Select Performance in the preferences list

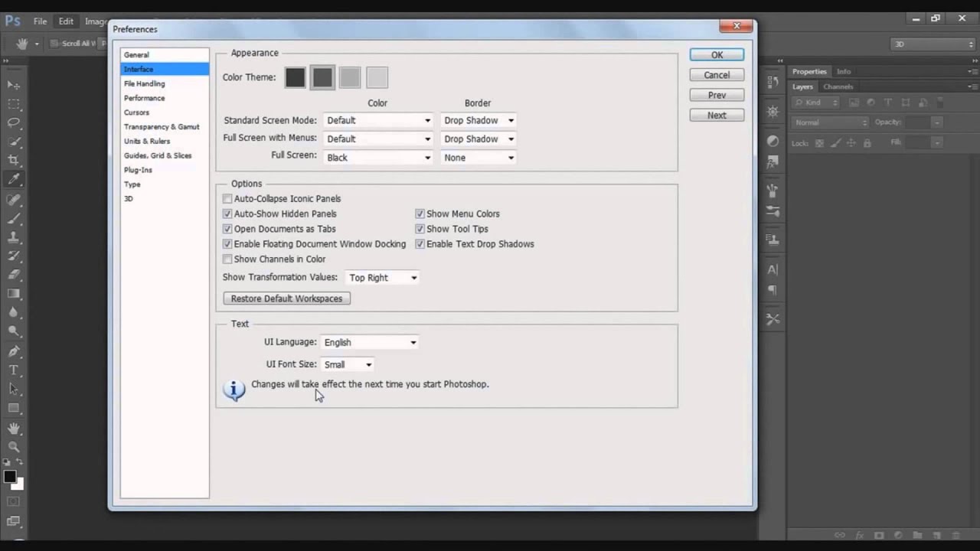tap(144, 98)
